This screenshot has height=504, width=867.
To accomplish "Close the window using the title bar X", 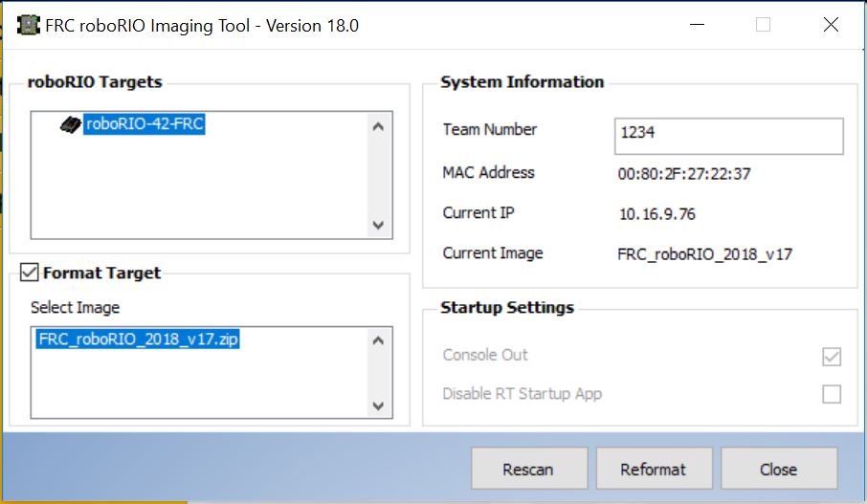I will (x=831, y=24).
